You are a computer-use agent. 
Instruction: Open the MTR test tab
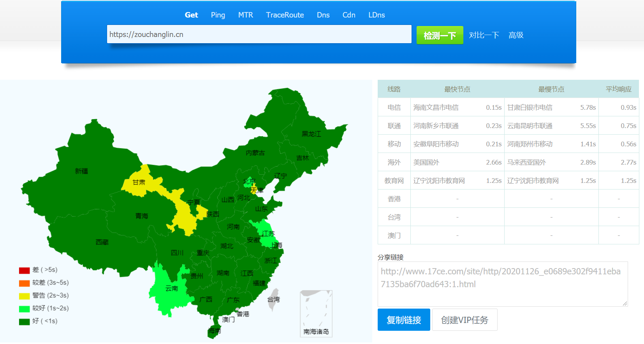tap(245, 15)
